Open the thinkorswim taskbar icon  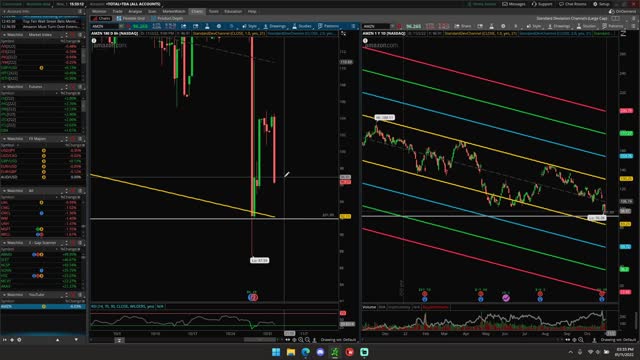coord(335,352)
